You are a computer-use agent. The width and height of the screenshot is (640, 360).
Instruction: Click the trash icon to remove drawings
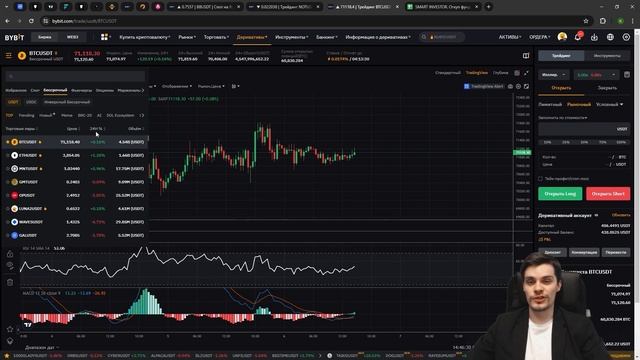[10, 282]
